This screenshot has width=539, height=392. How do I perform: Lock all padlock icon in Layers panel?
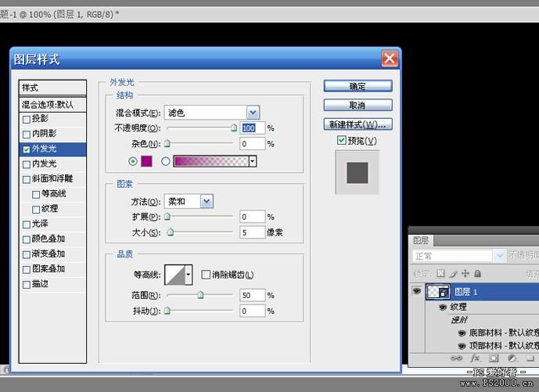click(477, 273)
